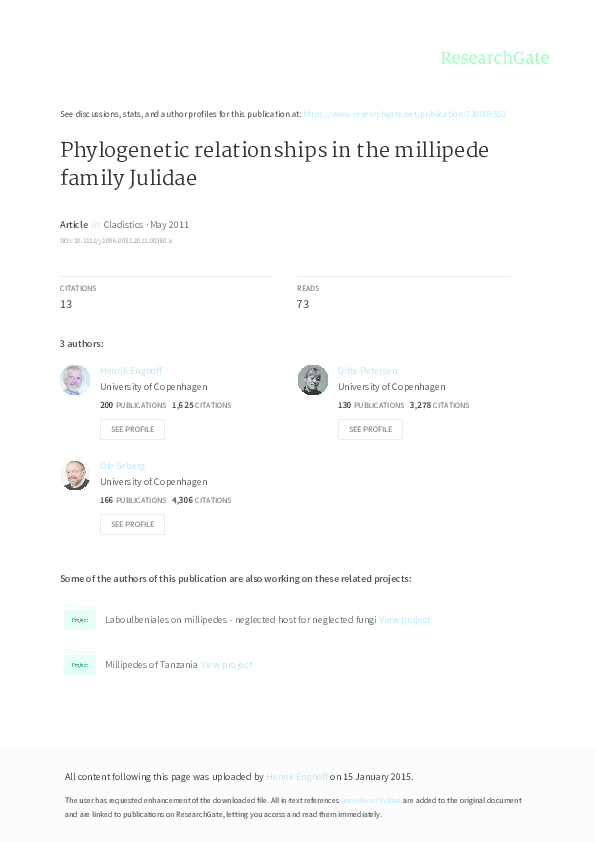
Task: Click the Laboulbeniales project thumbnail icon
Action: (x=80, y=619)
